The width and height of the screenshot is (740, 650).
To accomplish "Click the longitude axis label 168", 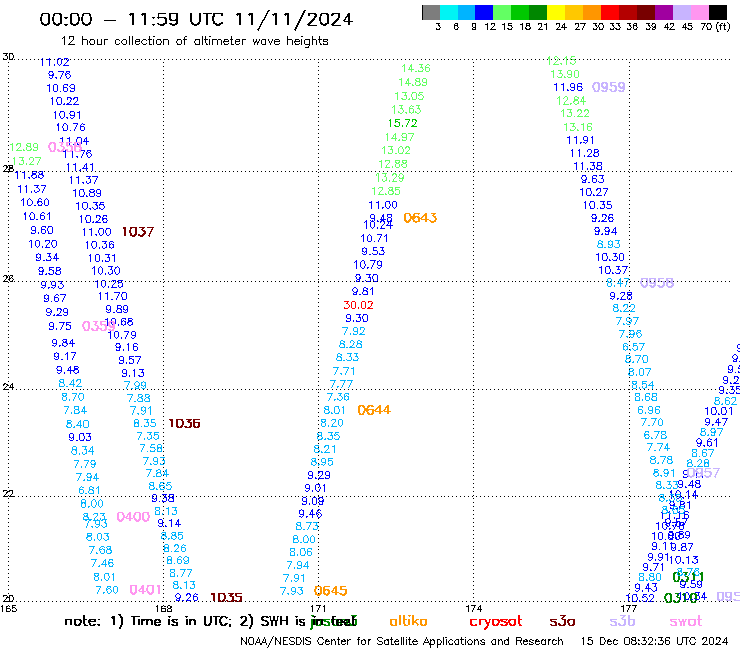I will click(x=163, y=608).
